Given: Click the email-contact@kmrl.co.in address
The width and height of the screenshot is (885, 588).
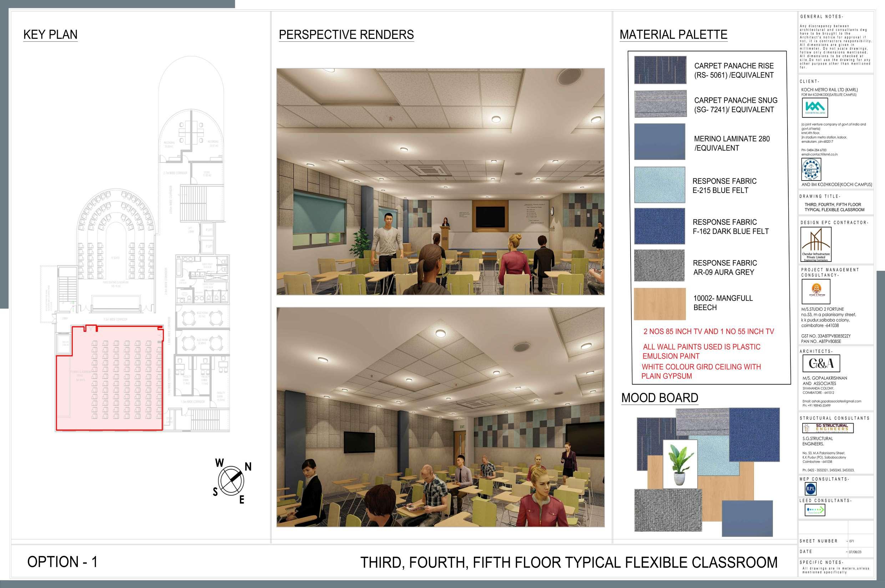Looking at the screenshot, I should (x=819, y=154).
